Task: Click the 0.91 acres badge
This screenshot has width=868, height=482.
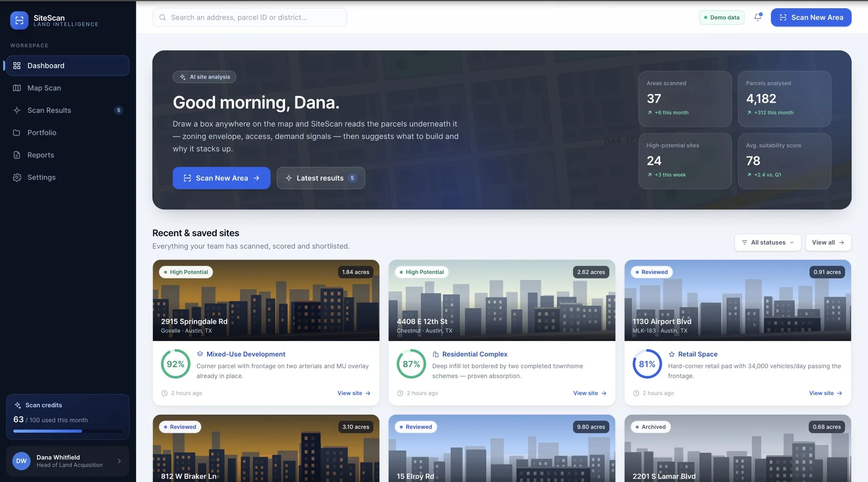Action: (x=827, y=272)
